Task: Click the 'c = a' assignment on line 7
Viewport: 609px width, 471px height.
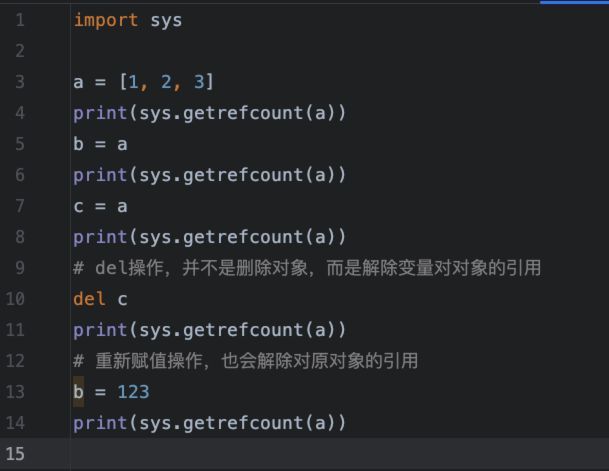Action: pos(100,206)
